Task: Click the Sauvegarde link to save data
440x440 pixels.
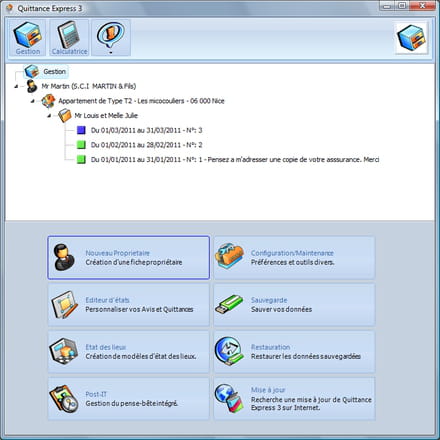Action: pos(269,300)
